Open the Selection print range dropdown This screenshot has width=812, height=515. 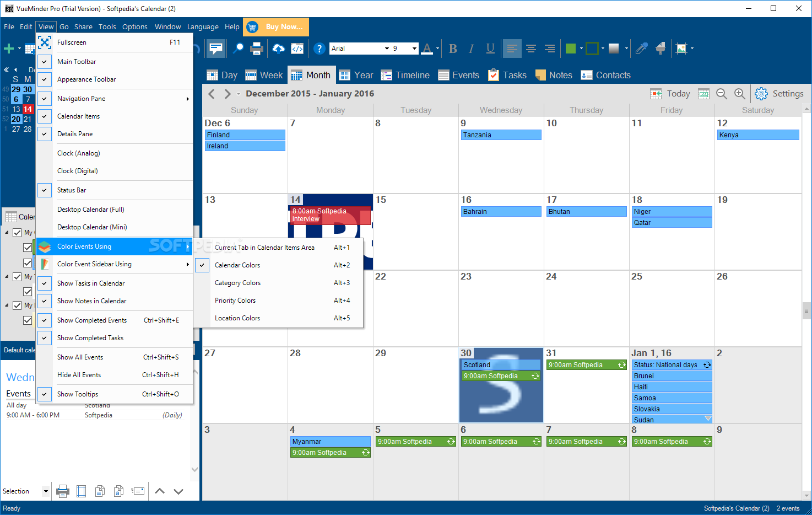[46, 491]
